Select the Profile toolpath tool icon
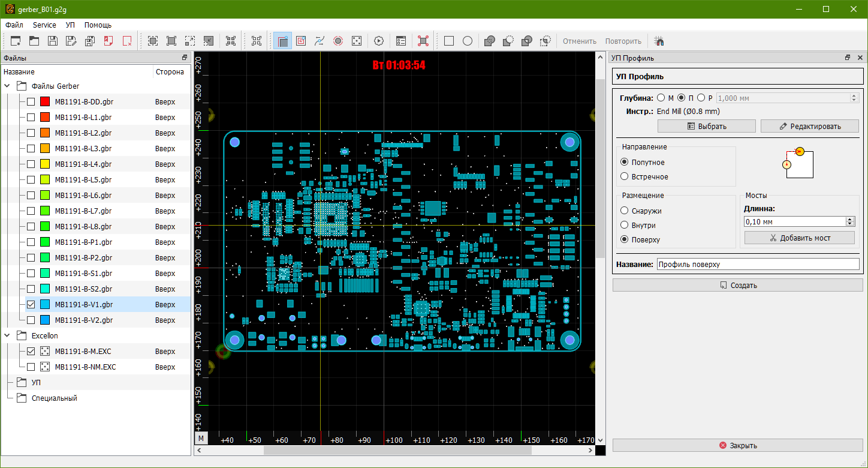 click(282, 41)
